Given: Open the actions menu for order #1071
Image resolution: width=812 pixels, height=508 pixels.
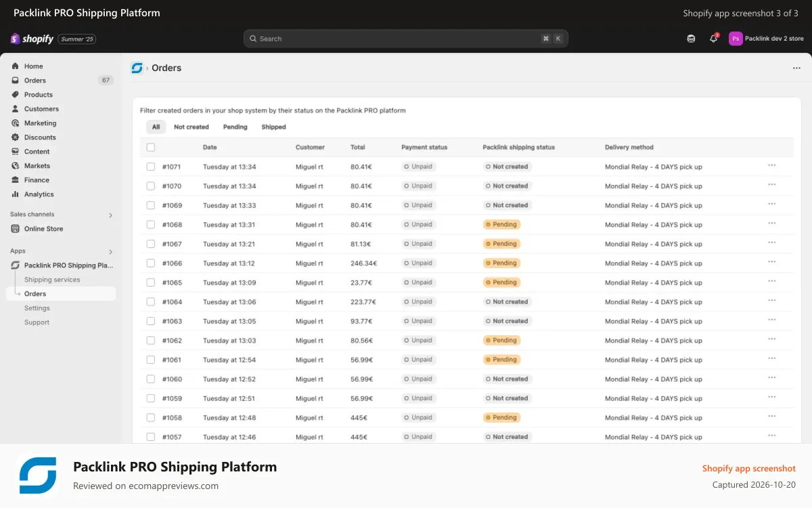Looking at the screenshot, I should (771, 166).
